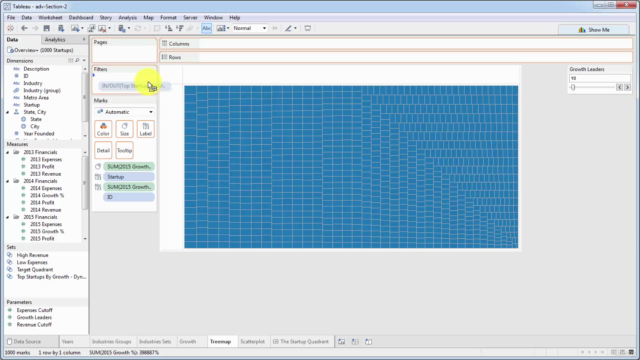640x360 pixels.
Task: Select the 2014 Growth % measure
Action: (x=47, y=196)
